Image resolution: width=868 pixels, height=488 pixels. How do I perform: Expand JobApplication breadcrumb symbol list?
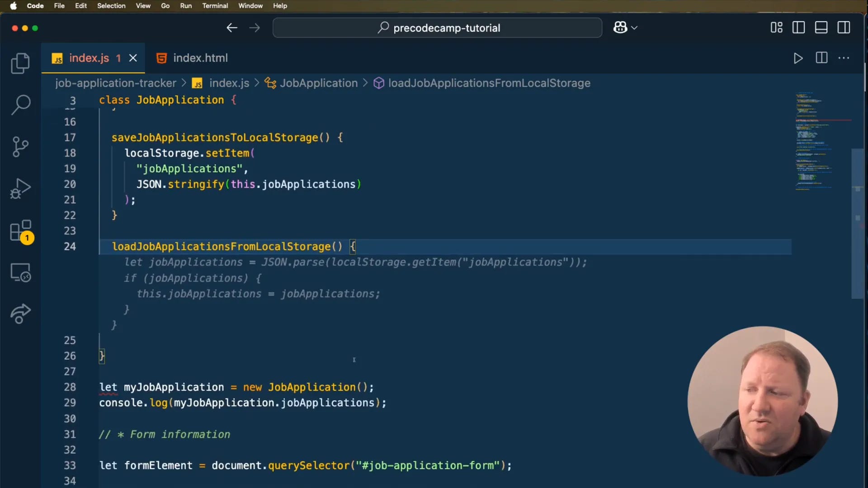[318, 83]
